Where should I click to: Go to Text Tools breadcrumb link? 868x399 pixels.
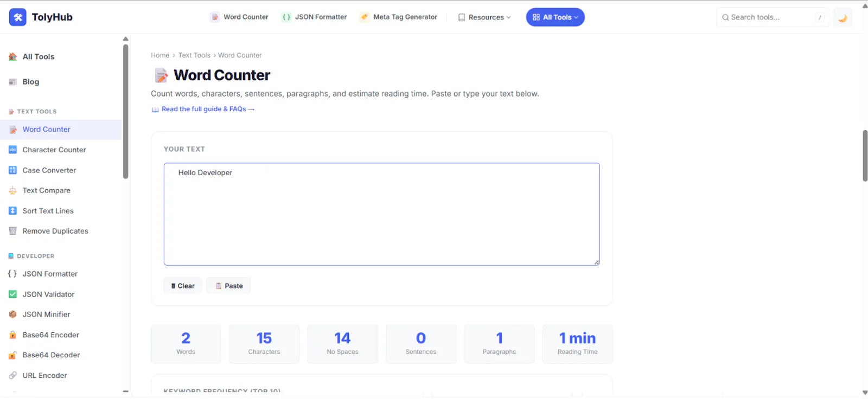click(x=194, y=55)
